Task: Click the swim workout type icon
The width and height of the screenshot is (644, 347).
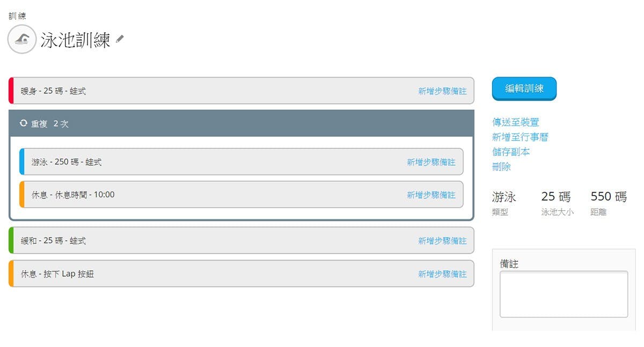Action: 22,39
